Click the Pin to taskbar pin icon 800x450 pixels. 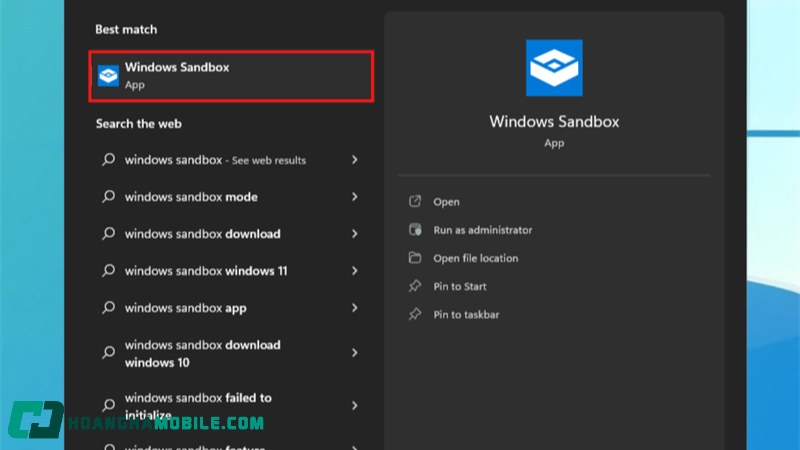point(415,314)
